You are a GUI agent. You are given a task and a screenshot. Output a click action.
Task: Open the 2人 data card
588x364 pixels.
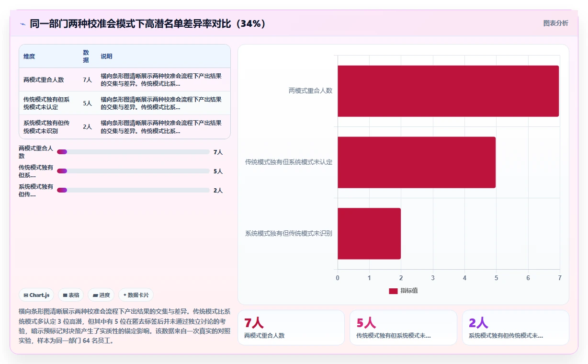pos(516,328)
